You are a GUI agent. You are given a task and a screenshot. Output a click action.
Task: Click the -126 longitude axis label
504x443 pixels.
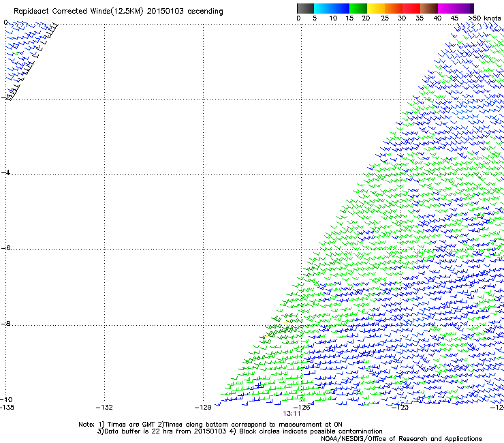point(302,408)
